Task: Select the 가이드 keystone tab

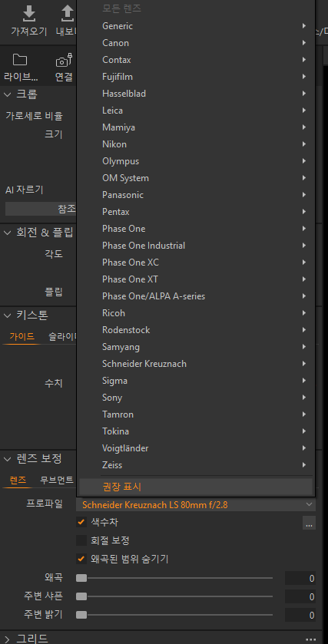Action: pos(22,337)
